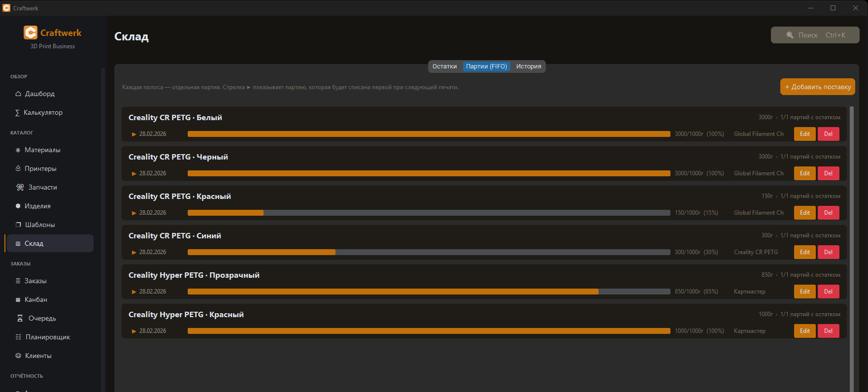
Task: Click the Creality Hyper PETG Красный progress bar
Action: (429, 331)
